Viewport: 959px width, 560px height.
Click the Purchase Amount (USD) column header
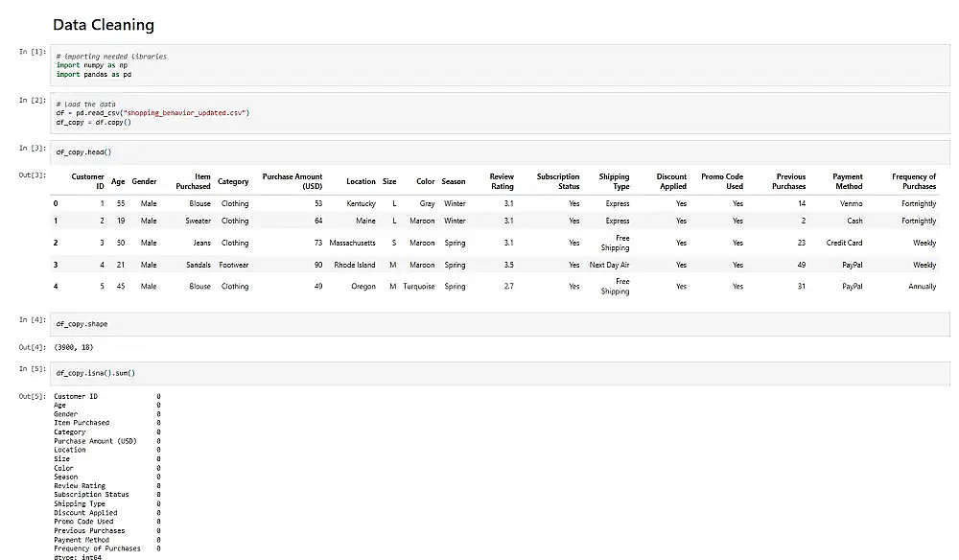point(292,181)
